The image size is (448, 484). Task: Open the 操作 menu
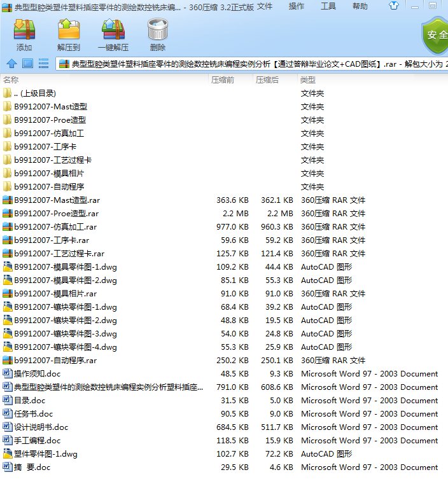(297, 6)
